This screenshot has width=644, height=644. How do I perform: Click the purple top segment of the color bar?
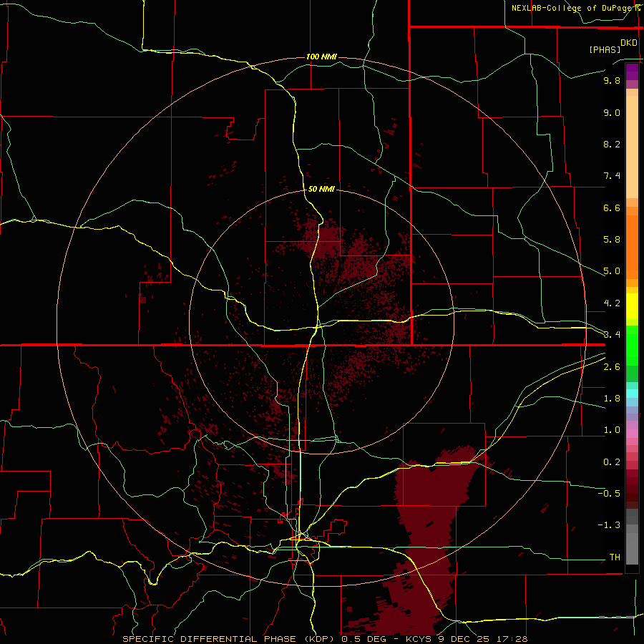632,72
